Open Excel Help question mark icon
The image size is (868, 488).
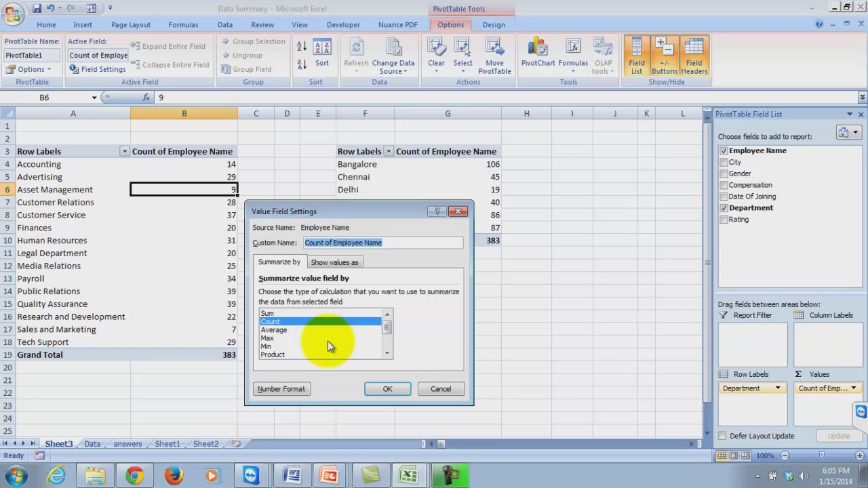click(x=819, y=24)
